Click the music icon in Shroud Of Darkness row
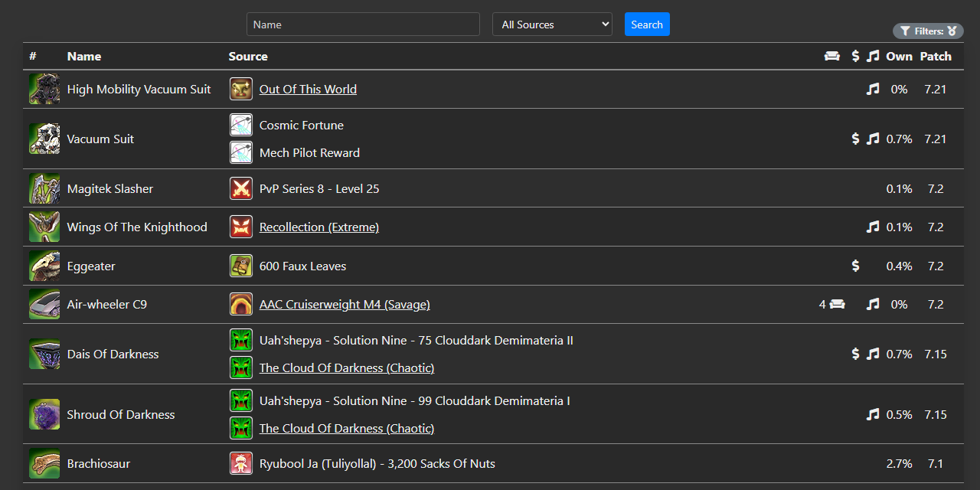Viewport: 980px width, 490px height. tap(873, 414)
